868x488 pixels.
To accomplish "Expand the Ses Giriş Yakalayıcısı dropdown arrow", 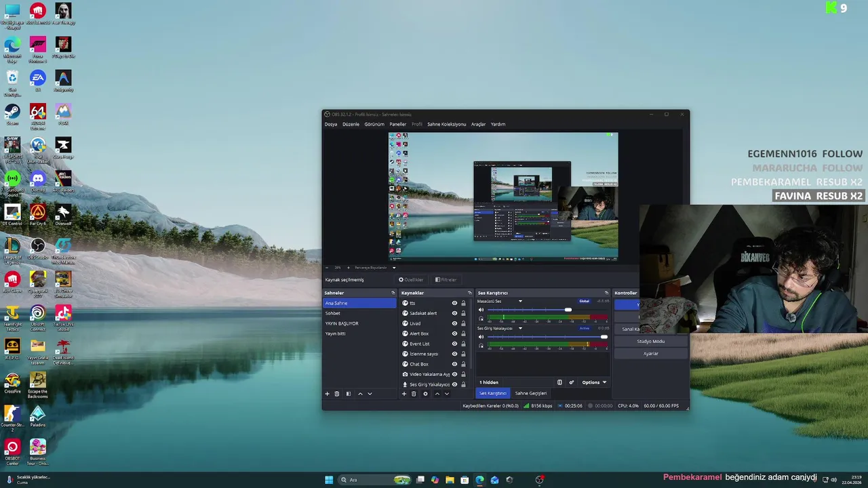I will (x=520, y=328).
